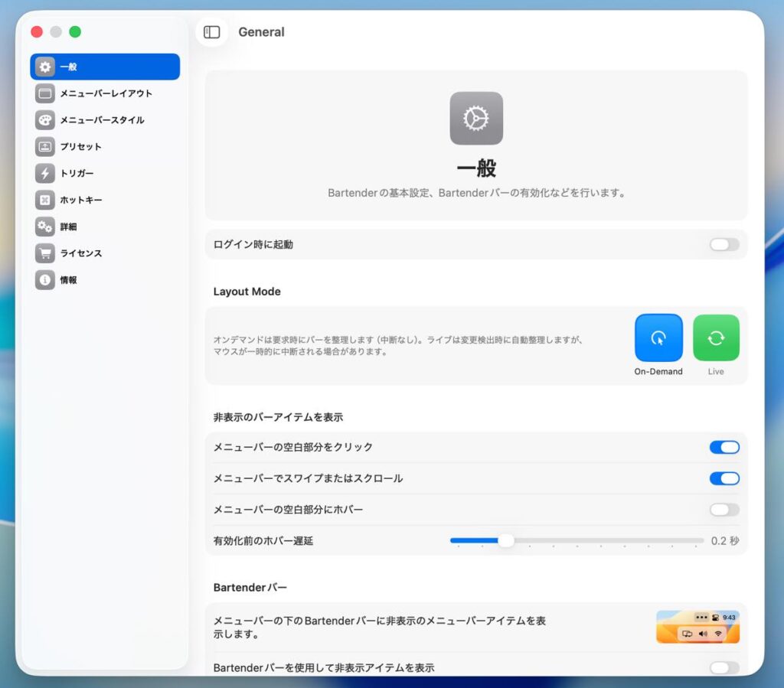Click the プリセット sidebar icon
This screenshot has width=784, height=688.
[x=45, y=147]
